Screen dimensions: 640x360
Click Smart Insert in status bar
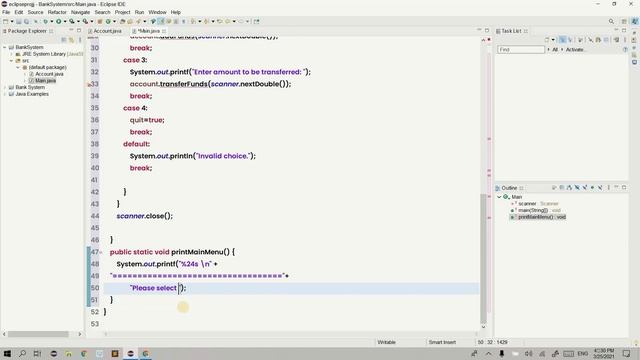pos(442,342)
